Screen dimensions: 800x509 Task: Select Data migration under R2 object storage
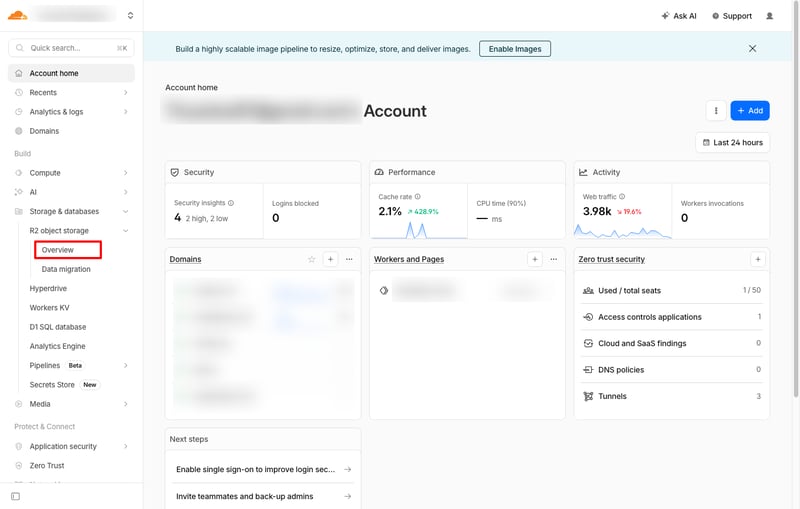(66, 269)
